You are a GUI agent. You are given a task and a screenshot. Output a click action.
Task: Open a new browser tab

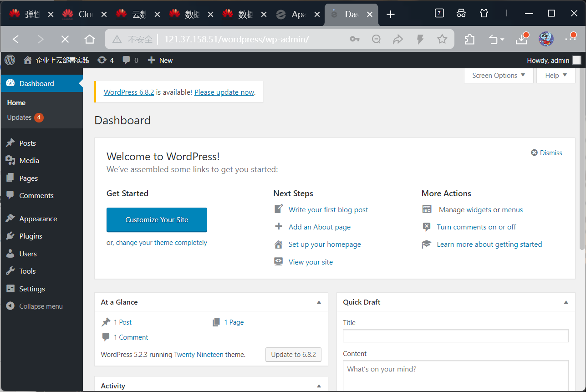click(x=390, y=15)
